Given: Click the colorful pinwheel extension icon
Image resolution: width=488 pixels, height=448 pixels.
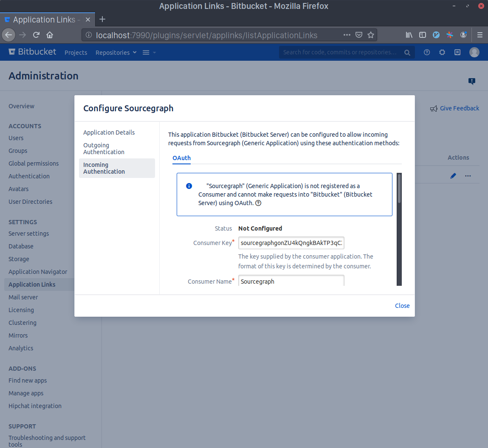Looking at the screenshot, I should (x=450, y=35).
